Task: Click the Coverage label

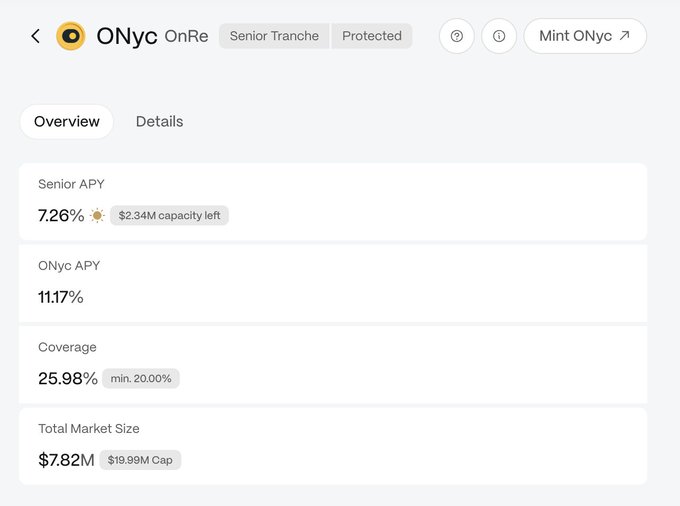Action: 67,347
